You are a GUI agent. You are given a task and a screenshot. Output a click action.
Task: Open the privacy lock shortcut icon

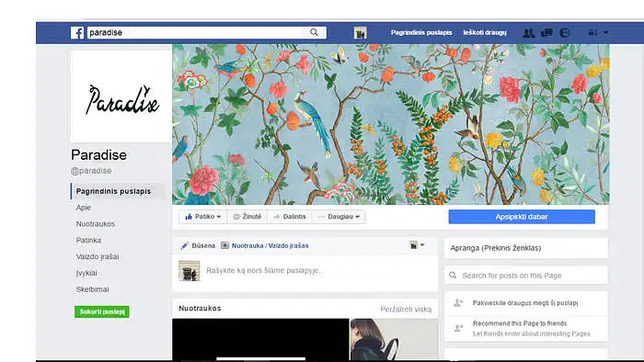point(592,32)
